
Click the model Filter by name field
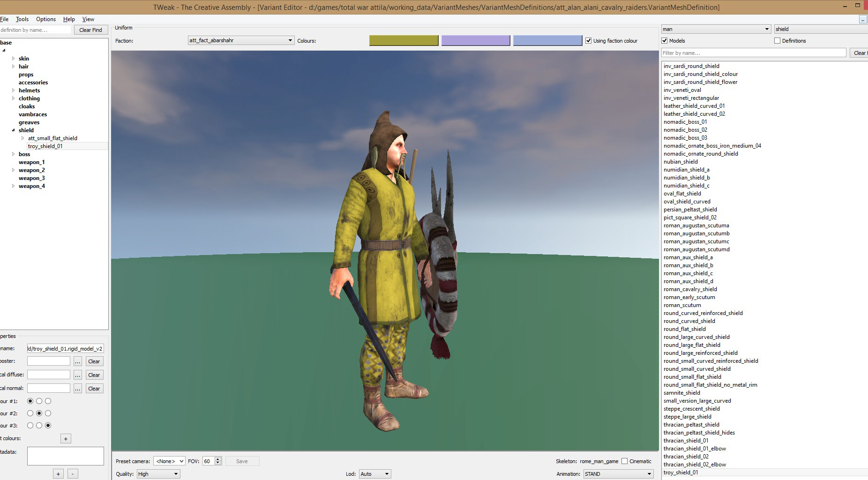[753, 53]
